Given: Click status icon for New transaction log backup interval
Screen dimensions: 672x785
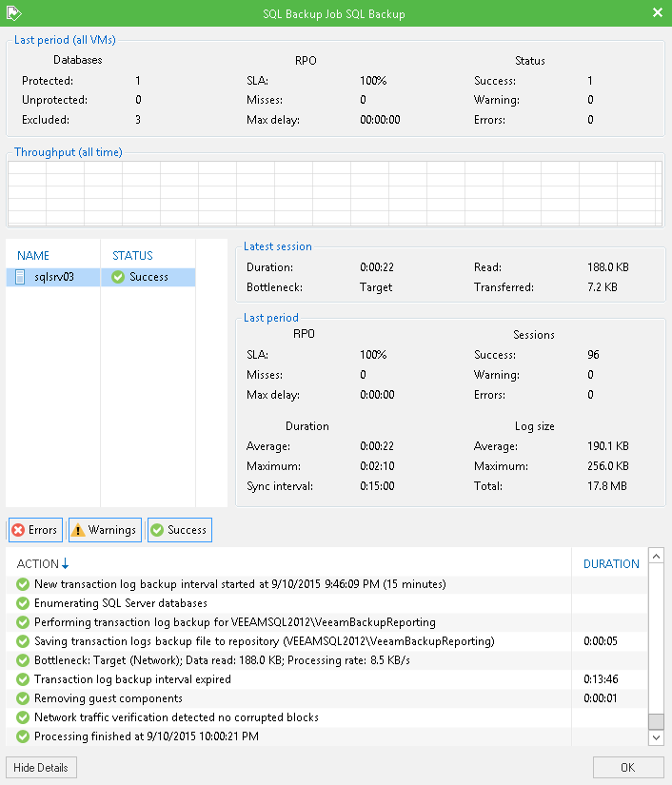Looking at the screenshot, I should [x=23, y=584].
